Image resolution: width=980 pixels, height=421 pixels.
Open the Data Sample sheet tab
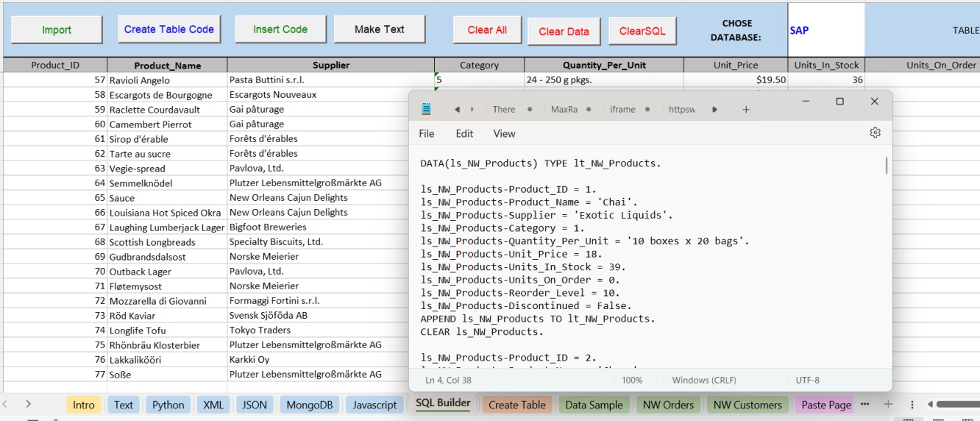click(x=594, y=405)
